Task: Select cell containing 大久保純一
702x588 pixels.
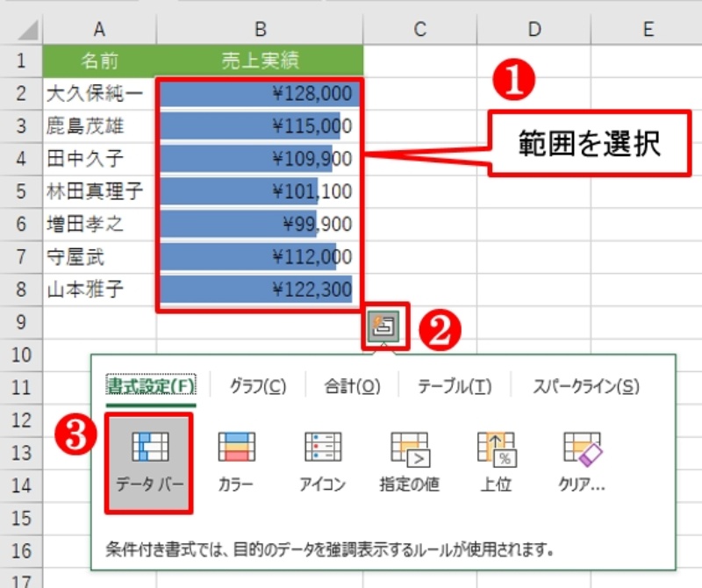Action: (x=99, y=94)
